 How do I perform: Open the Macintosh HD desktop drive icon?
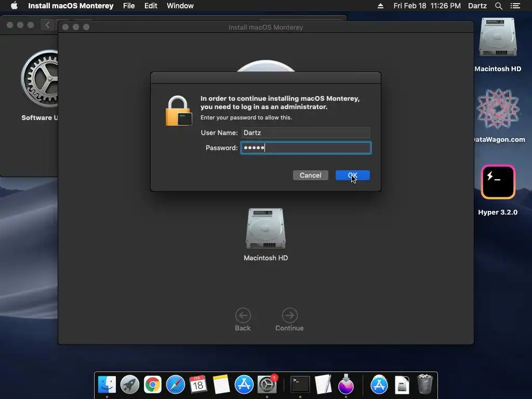(498, 37)
